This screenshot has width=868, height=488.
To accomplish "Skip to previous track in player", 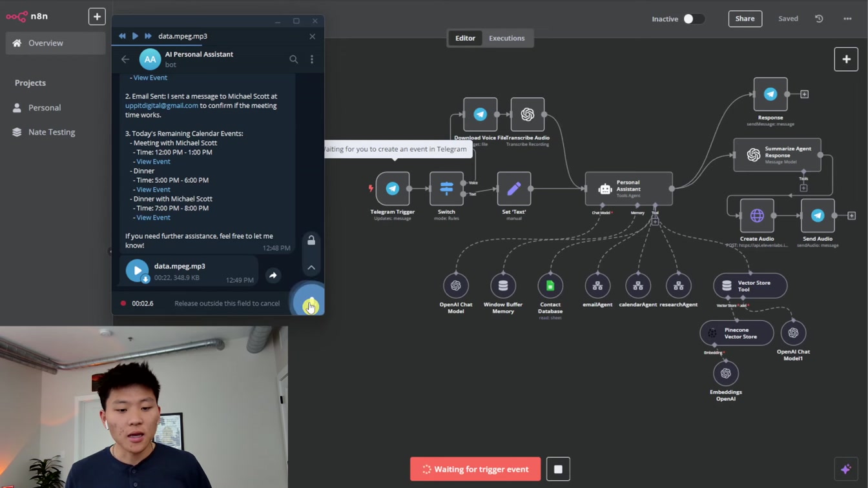I will pyautogui.click(x=122, y=36).
